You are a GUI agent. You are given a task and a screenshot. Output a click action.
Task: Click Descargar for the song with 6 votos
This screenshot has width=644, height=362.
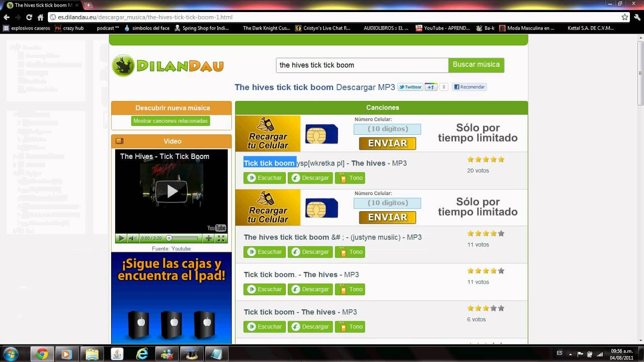pos(310,327)
